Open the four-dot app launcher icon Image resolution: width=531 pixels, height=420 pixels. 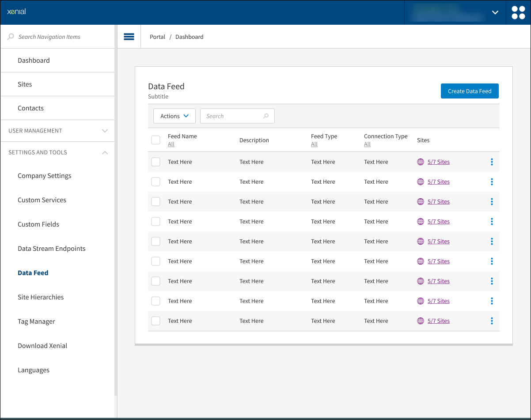(x=518, y=12)
